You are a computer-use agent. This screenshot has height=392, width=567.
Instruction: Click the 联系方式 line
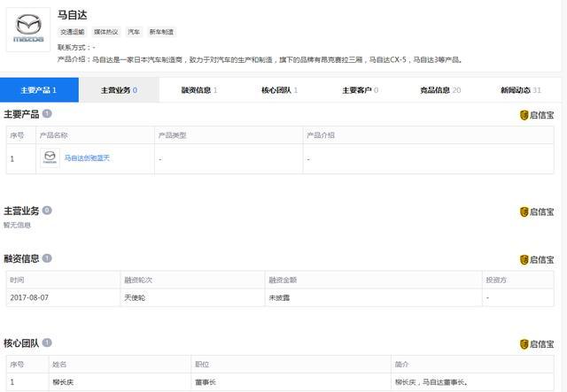[76, 47]
